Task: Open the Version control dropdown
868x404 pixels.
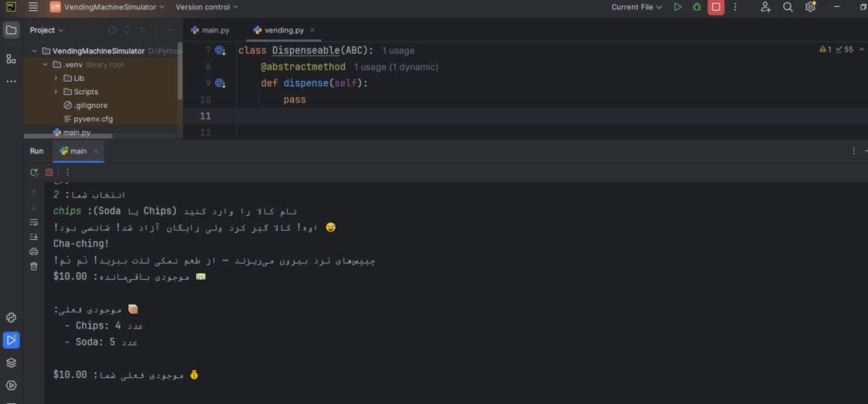Action: tap(206, 7)
